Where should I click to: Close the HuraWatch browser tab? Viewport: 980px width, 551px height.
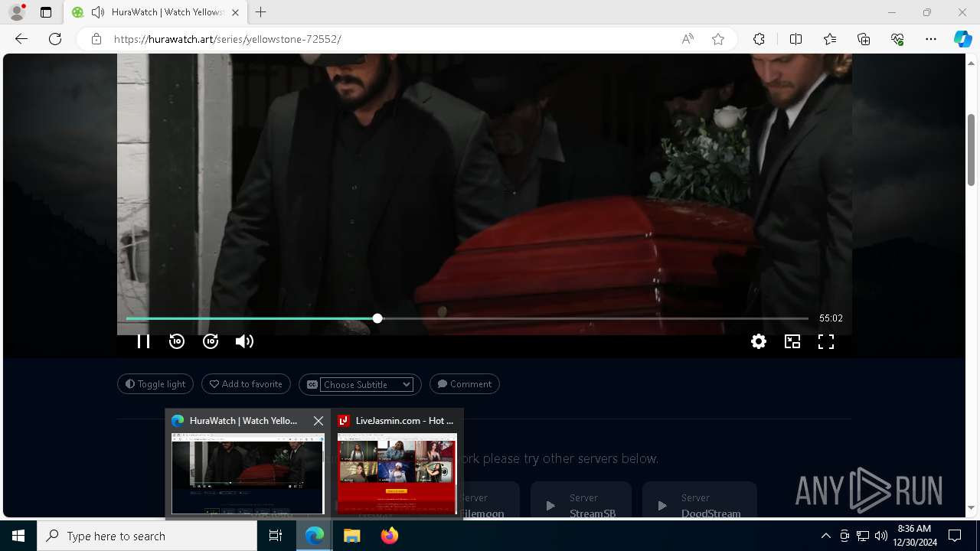coord(235,12)
